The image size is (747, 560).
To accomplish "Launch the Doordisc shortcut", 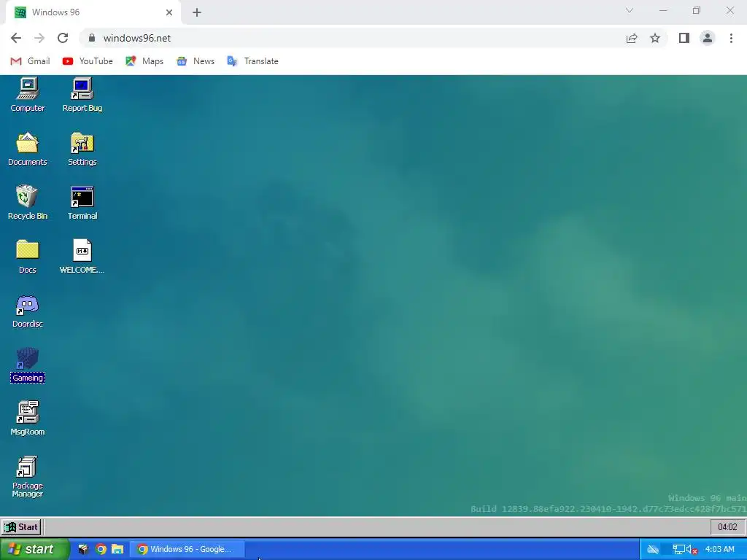I will 28,311.
